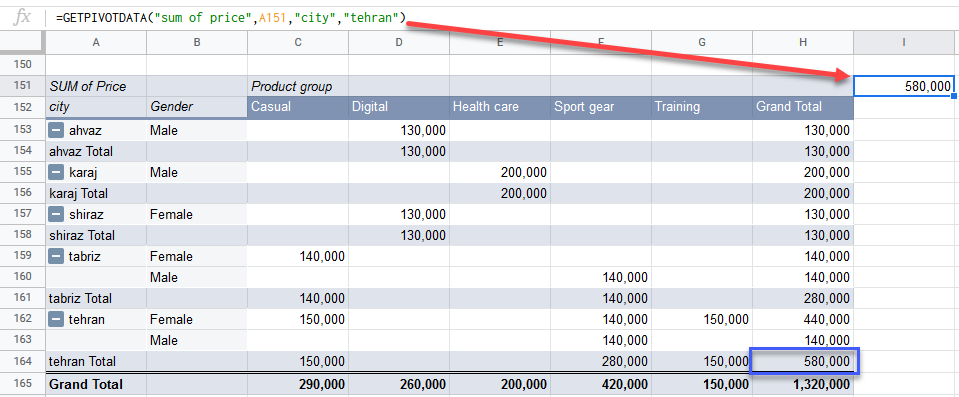Click the 260,000 Digital grand total

[399, 384]
